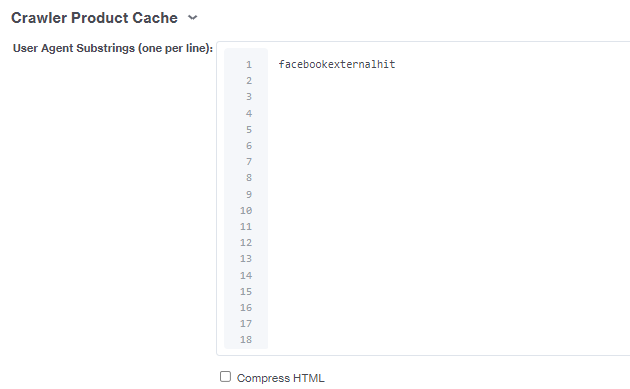The image size is (630, 389).
Task: Enable the Compress HTML checkbox
Action: [225, 377]
